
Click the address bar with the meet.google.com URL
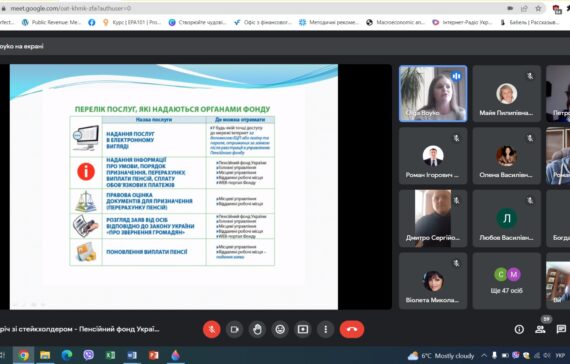[x=254, y=8]
